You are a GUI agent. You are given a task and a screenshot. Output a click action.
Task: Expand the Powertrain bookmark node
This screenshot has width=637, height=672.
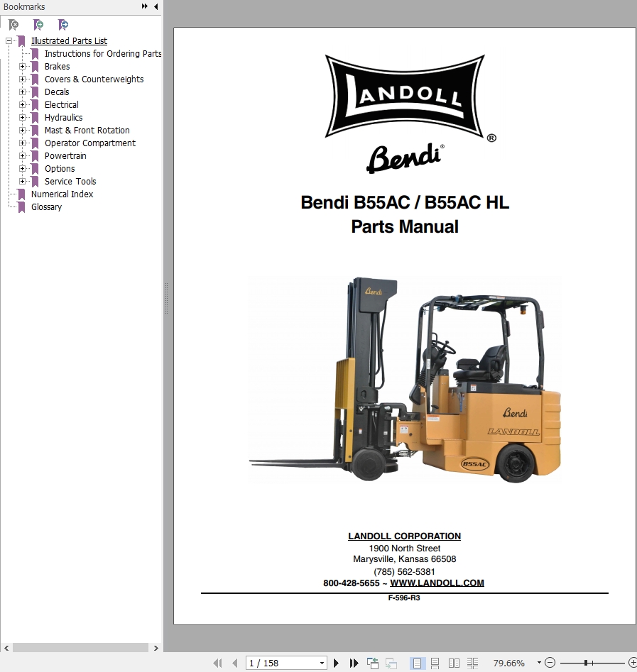22,156
